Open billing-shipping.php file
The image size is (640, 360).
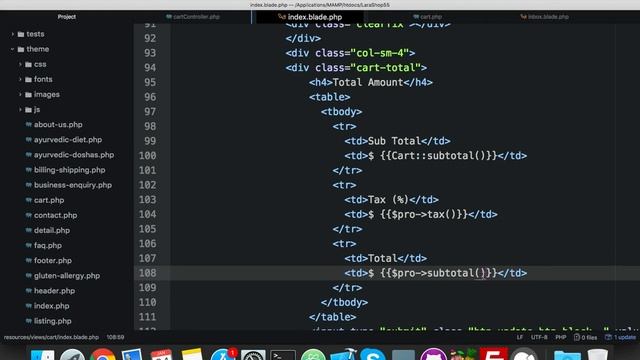coord(69,170)
